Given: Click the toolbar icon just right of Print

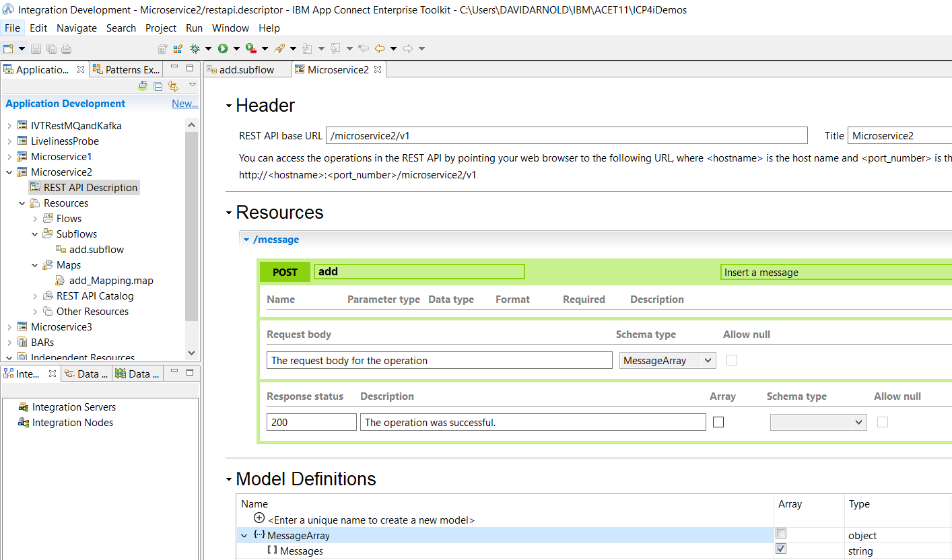Looking at the screenshot, I should pos(162,48).
